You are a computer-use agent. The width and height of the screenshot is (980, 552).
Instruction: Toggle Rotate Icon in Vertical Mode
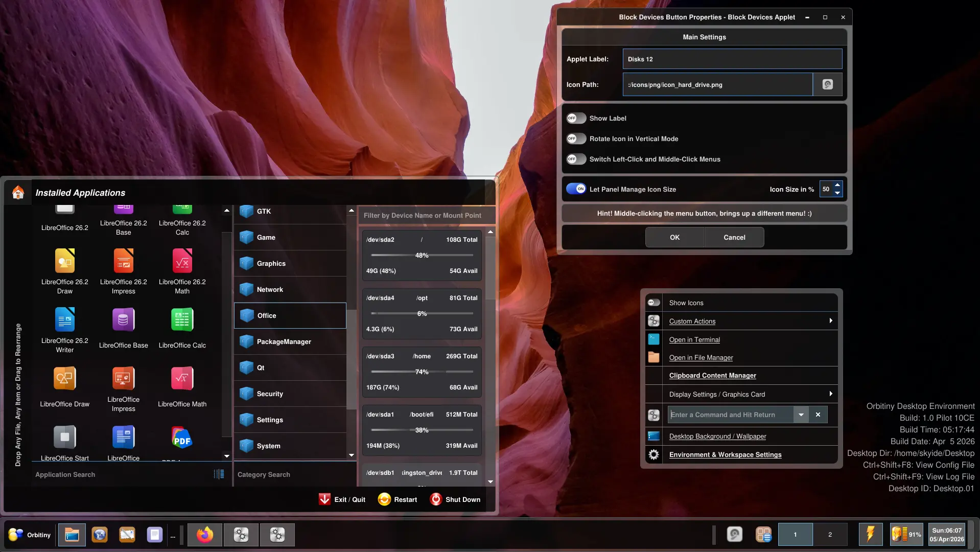pyautogui.click(x=576, y=139)
